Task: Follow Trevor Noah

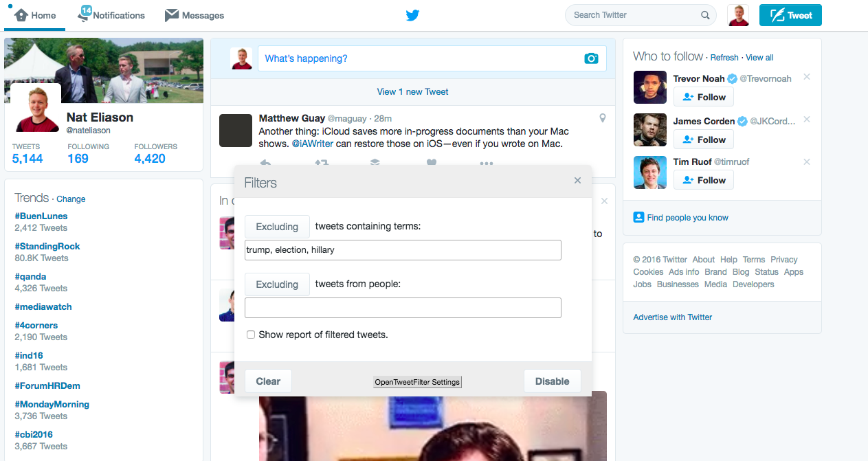Action: [x=704, y=97]
